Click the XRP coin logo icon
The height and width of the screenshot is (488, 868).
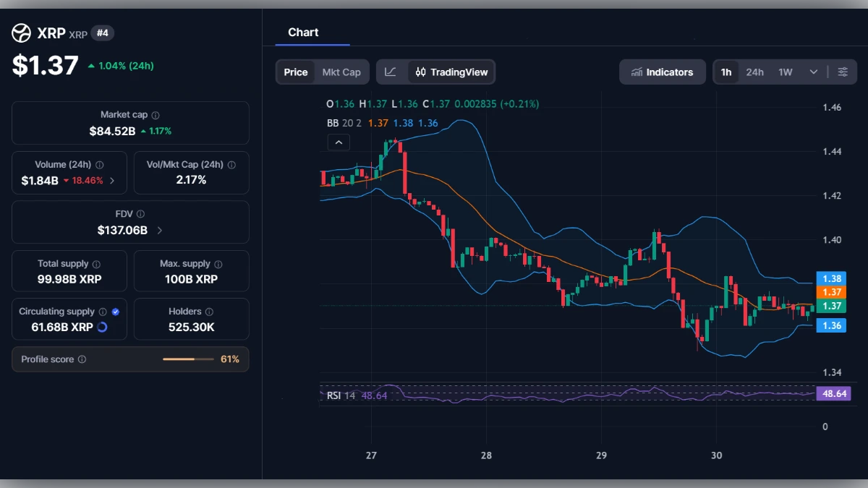pos(22,33)
